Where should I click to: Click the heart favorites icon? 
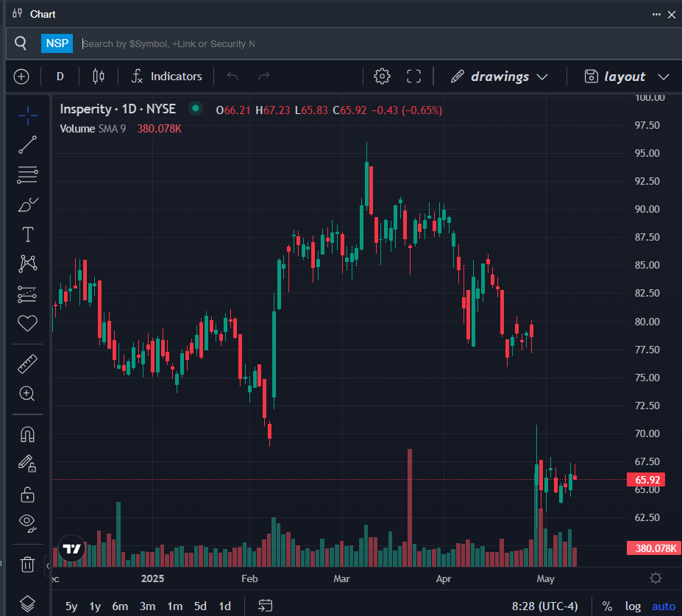click(27, 323)
